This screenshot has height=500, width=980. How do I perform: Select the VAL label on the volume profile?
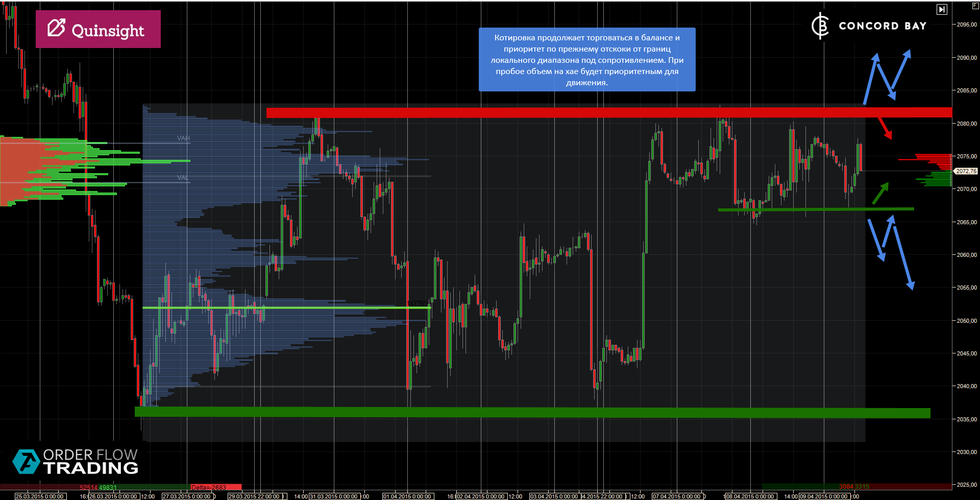pyautogui.click(x=183, y=178)
